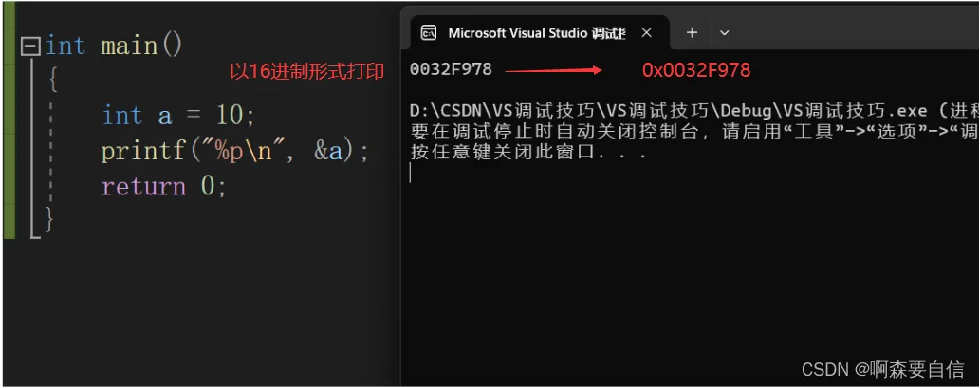Click the red 0x0032F978 label

click(696, 70)
